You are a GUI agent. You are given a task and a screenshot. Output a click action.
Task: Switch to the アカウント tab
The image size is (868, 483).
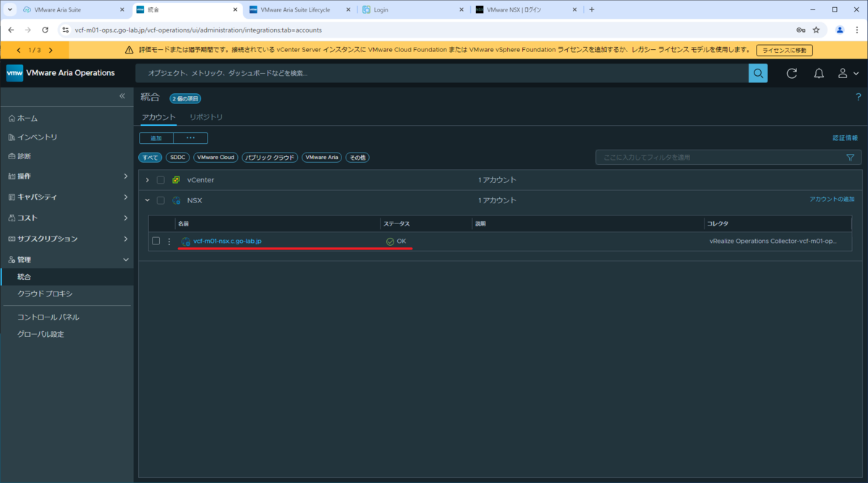click(x=158, y=117)
